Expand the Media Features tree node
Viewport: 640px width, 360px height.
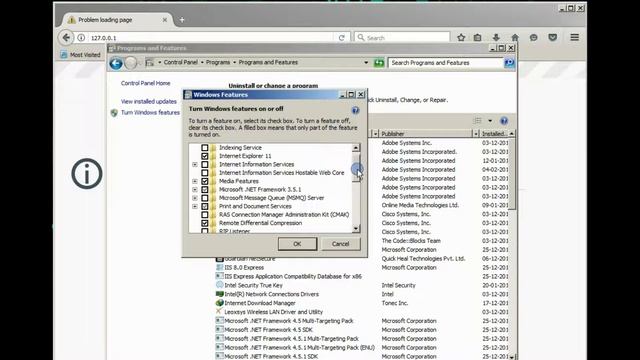(x=195, y=181)
